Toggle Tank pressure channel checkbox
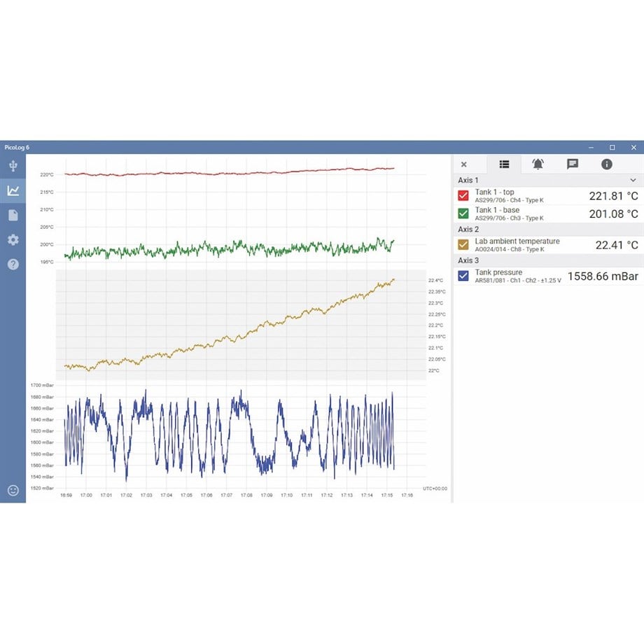644x644 pixels. [x=463, y=276]
